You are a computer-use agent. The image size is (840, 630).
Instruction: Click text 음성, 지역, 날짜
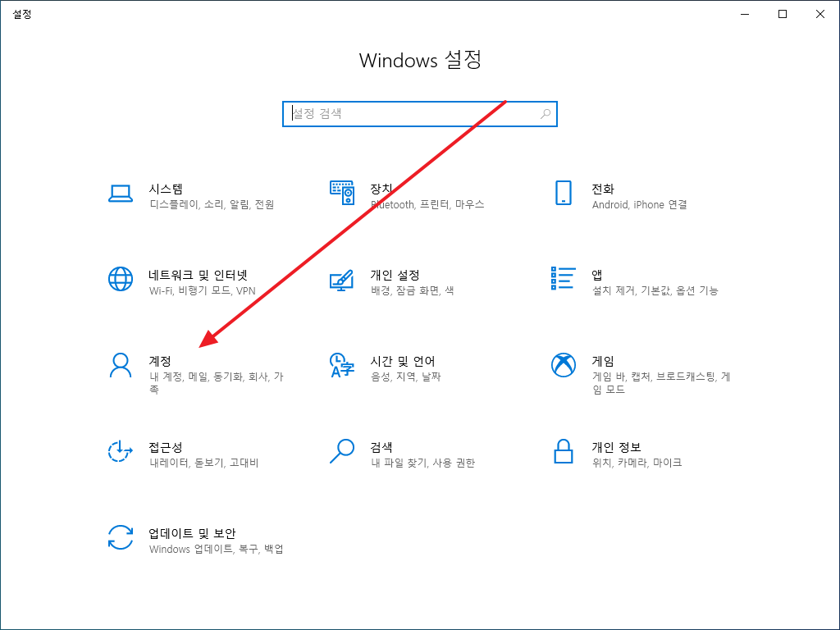pos(405,377)
